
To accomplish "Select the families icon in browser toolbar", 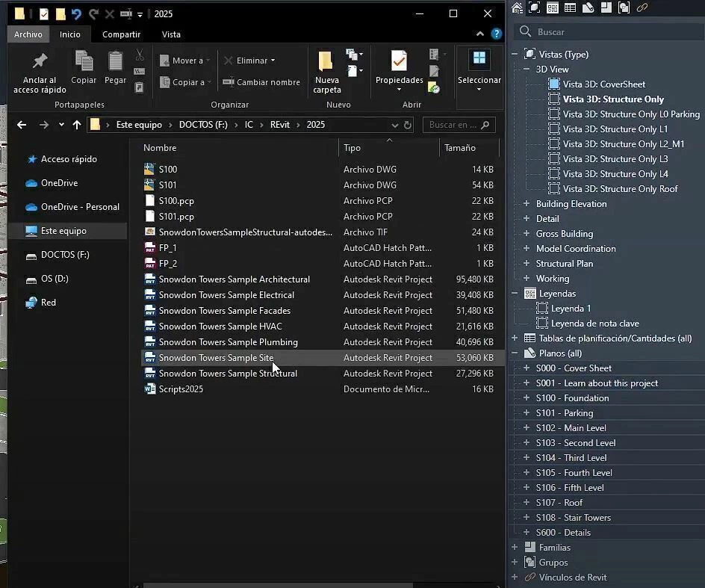I will [606, 7].
